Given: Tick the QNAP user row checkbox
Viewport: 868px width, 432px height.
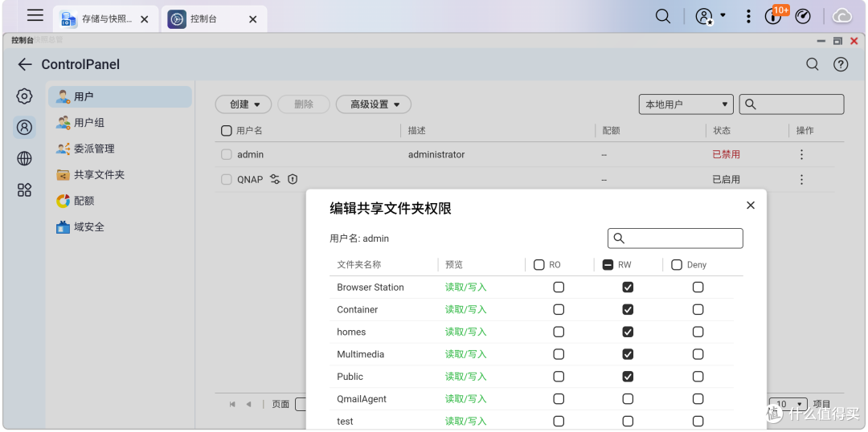Looking at the screenshot, I should [x=227, y=180].
